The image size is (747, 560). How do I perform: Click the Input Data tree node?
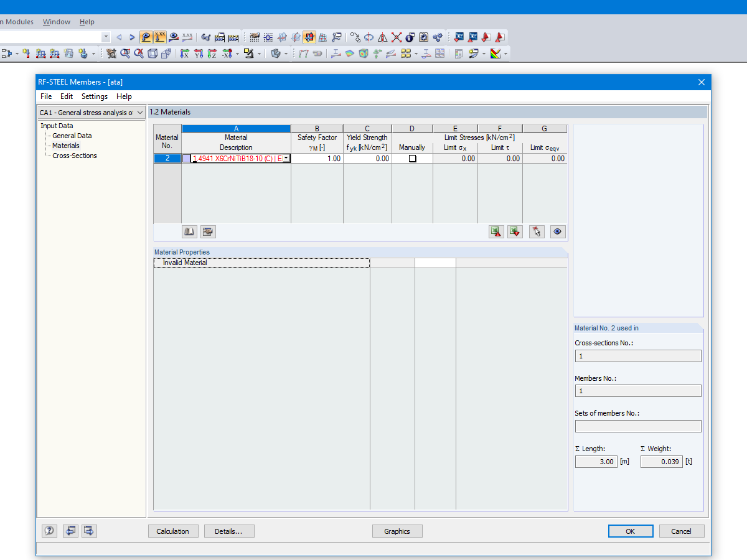pyautogui.click(x=57, y=126)
